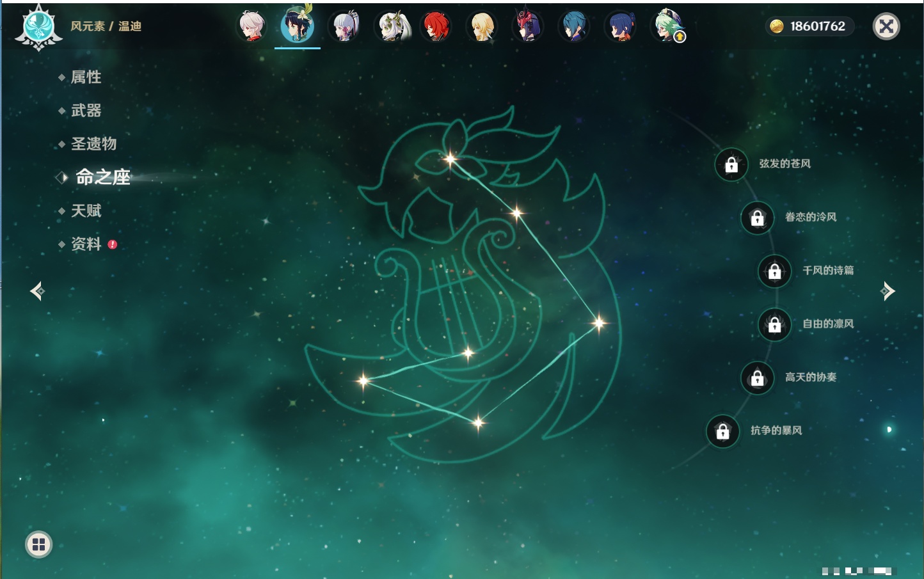Pick the blonde Traveler portrait

coord(482,27)
